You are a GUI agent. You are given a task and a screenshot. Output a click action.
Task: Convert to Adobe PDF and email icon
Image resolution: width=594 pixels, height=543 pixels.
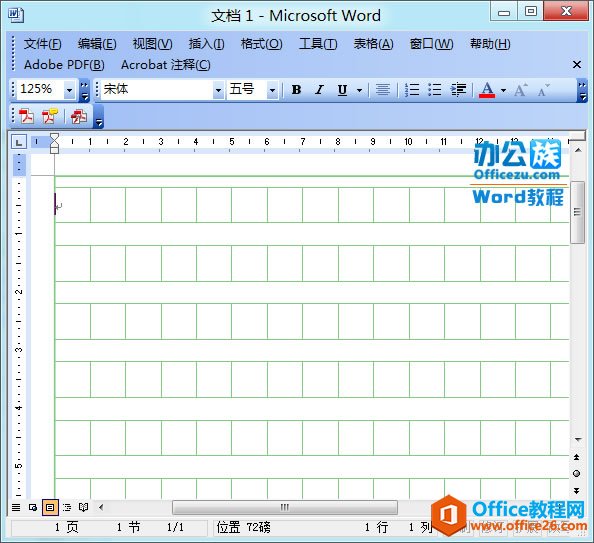(x=50, y=116)
